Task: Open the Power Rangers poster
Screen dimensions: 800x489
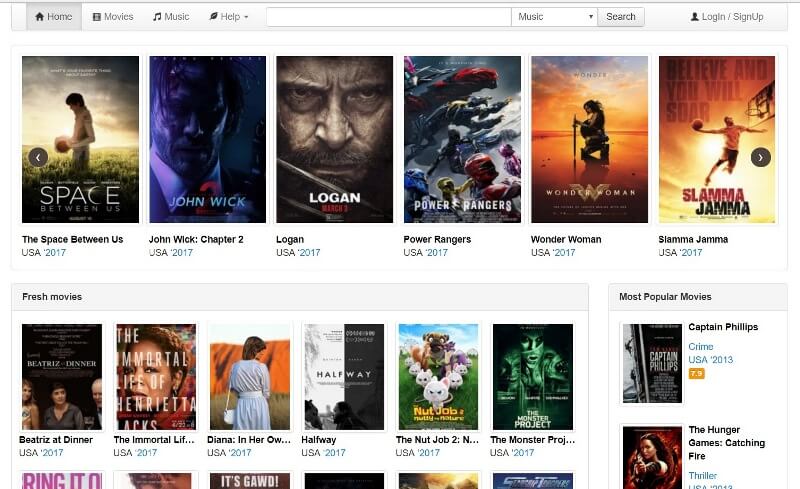Action: click(462, 139)
